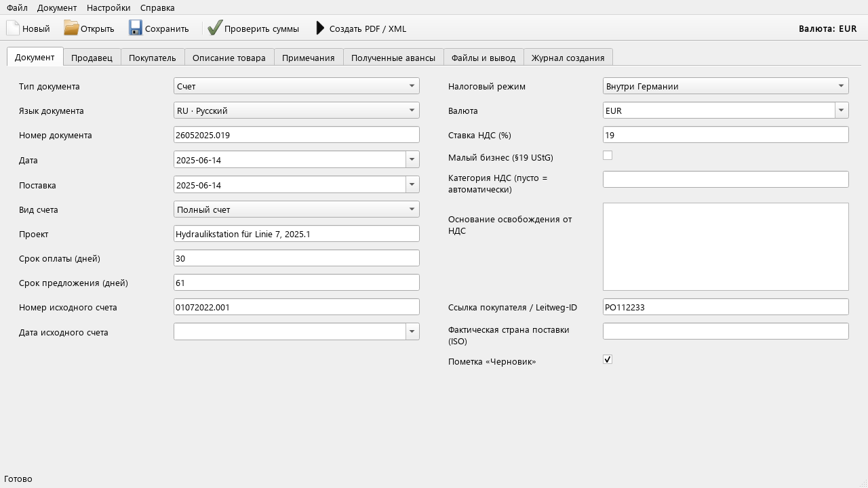Switch to the Продавец tab
The width and height of the screenshot is (868, 488).
92,58
